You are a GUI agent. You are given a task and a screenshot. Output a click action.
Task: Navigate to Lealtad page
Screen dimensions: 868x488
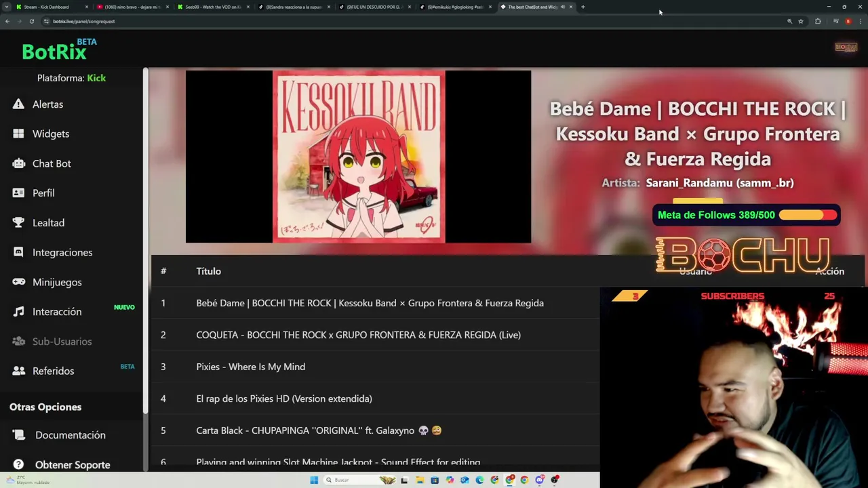click(48, 222)
